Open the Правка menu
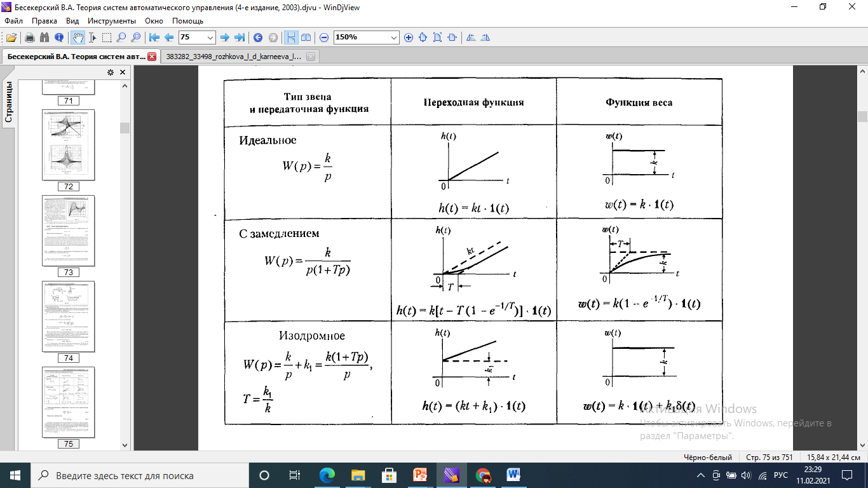Image resolution: width=868 pixels, height=488 pixels. coord(44,21)
